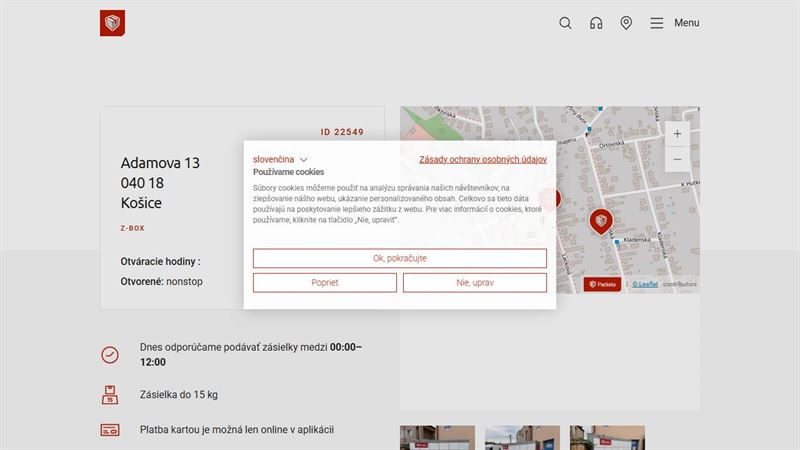Open the Leaflet attribution link
800x450 pixels.
pyautogui.click(x=645, y=284)
